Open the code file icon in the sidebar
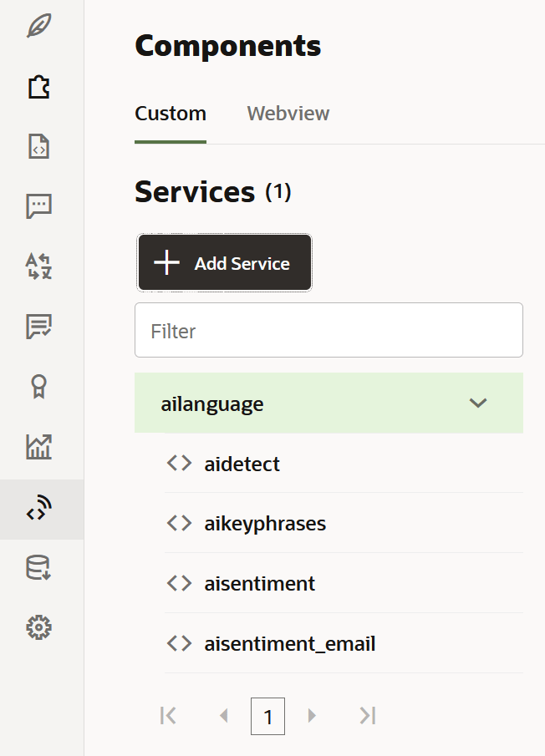Image resolution: width=545 pixels, height=756 pixels. tap(39, 146)
